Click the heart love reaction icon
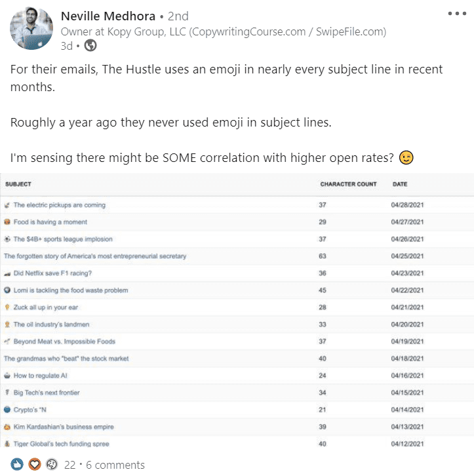 click(35, 464)
